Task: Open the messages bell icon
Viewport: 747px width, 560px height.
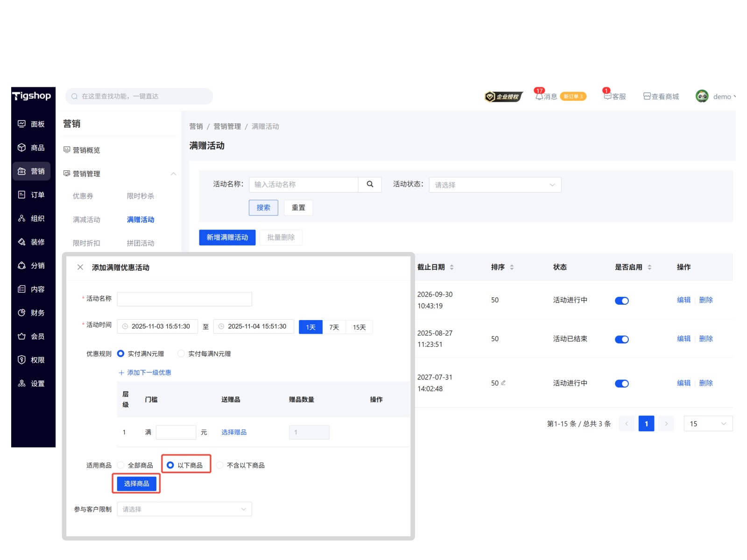Action: pos(539,96)
